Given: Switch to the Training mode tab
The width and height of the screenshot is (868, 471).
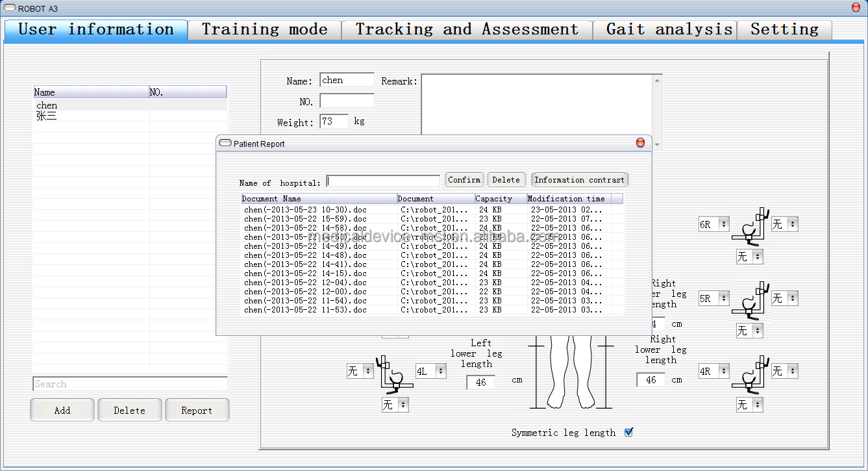Looking at the screenshot, I should pos(264,30).
